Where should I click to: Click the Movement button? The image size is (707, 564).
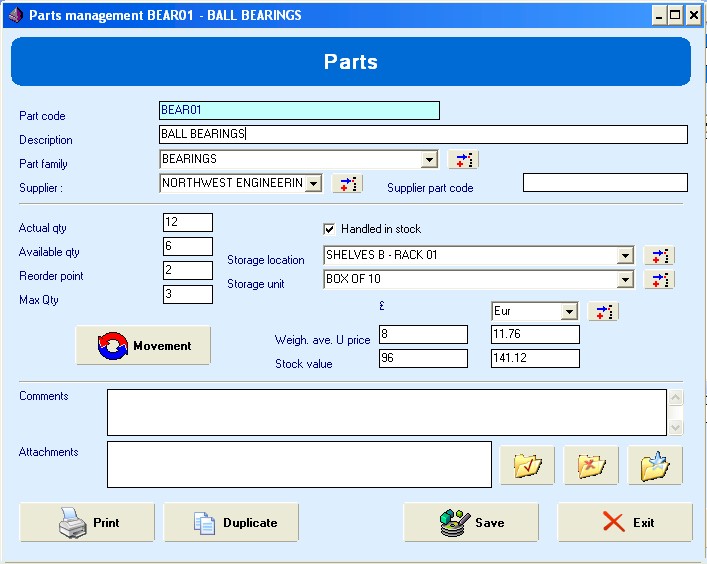point(143,345)
